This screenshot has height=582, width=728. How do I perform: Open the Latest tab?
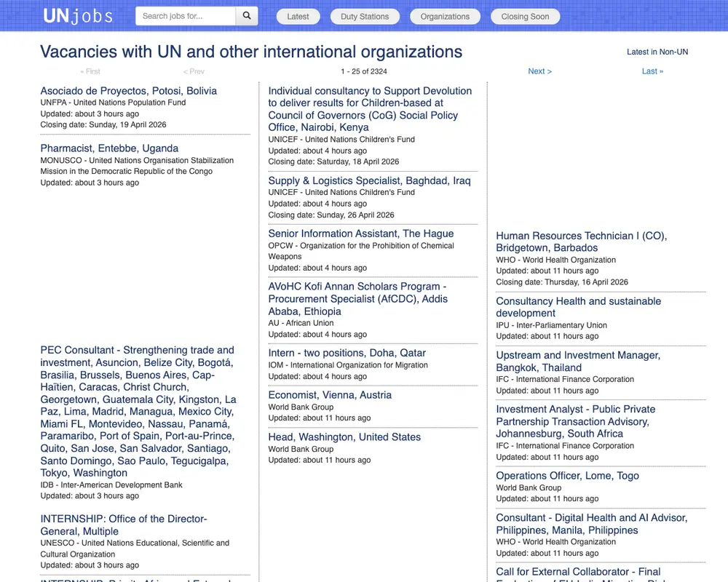click(298, 17)
